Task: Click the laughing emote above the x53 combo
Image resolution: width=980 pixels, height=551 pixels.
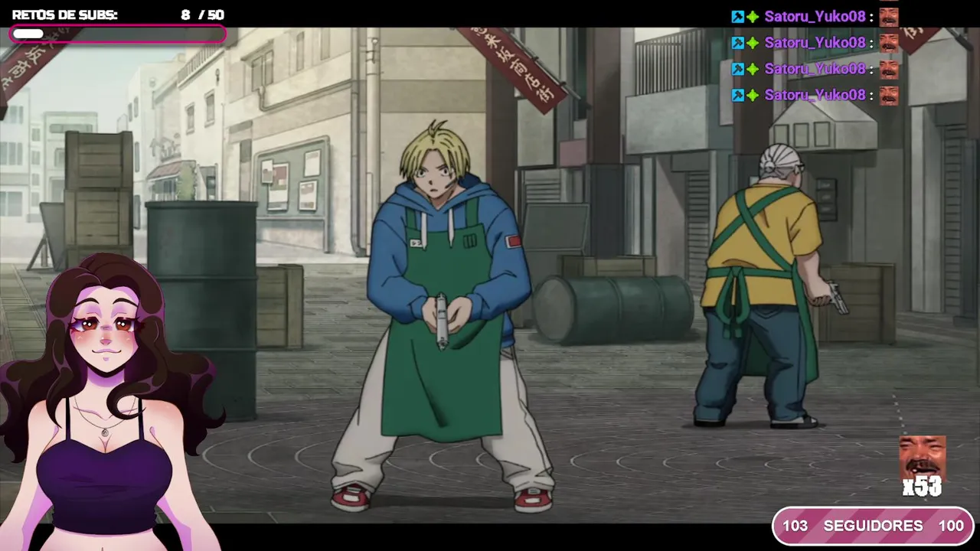Action: click(x=923, y=458)
